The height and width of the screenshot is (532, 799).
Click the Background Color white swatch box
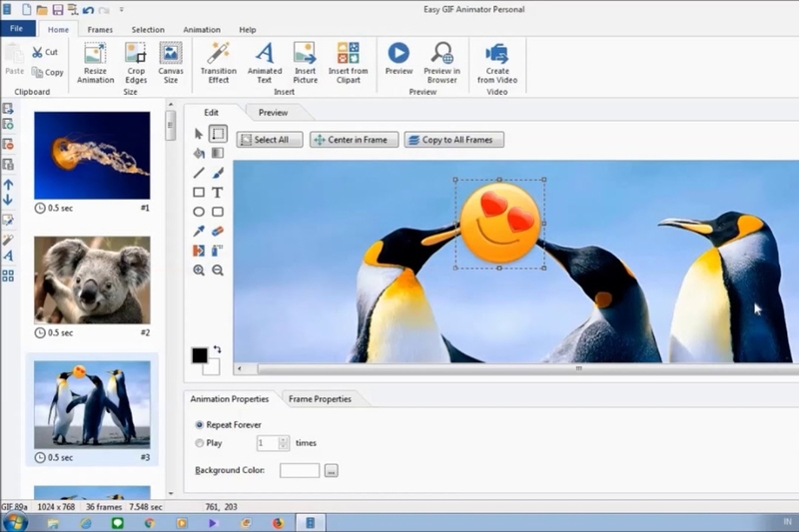tap(300, 470)
